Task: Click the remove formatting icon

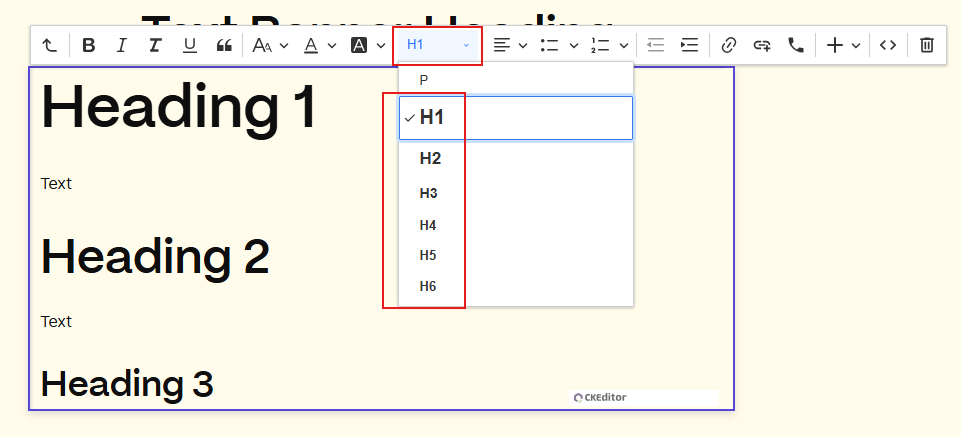Action: pyautogui.click(x=155, y=45)
